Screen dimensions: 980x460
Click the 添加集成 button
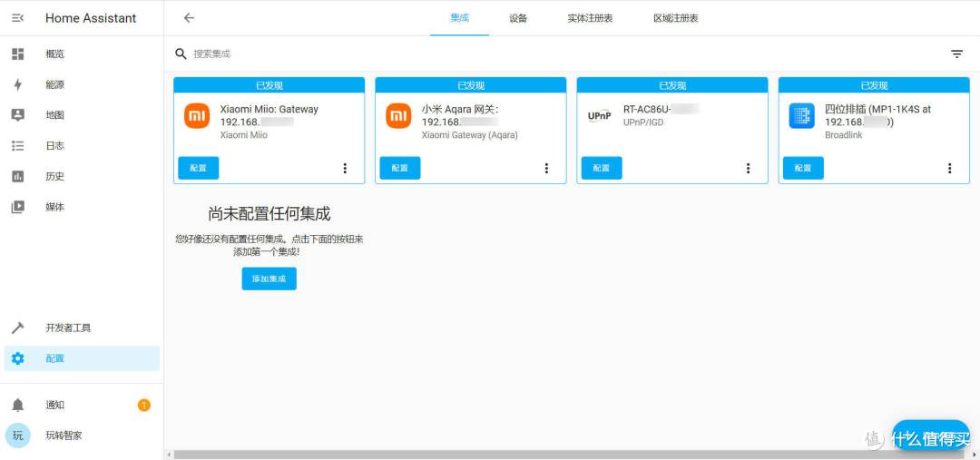[269, 279]
